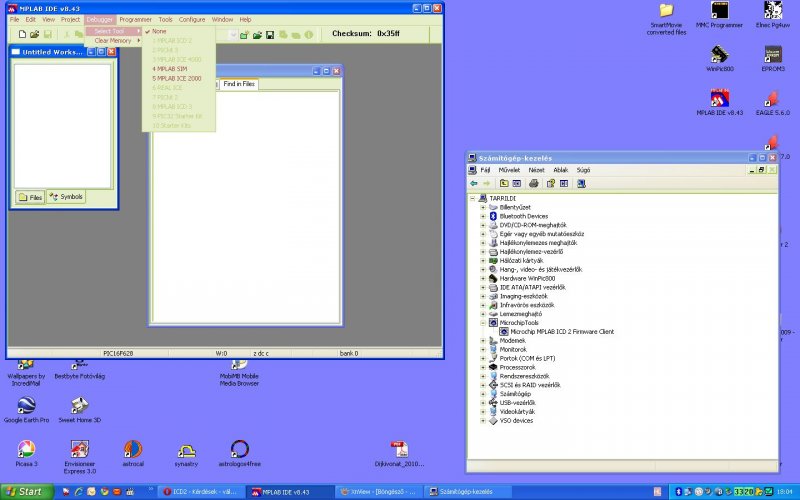
Task: Open the Envisioneer Express 3.0 desktop icon
Action: click(80, 457)
